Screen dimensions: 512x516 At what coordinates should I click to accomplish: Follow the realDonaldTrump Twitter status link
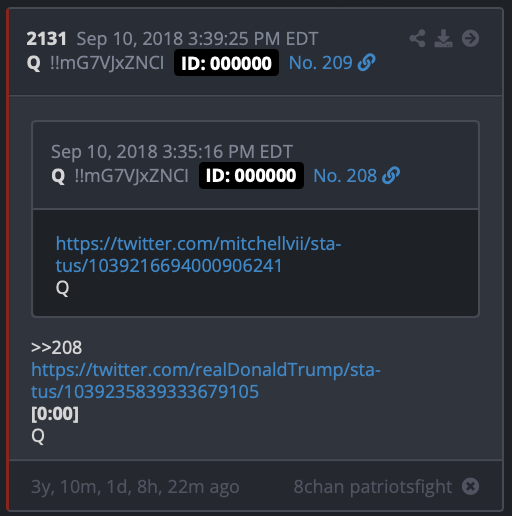point(206,380)
